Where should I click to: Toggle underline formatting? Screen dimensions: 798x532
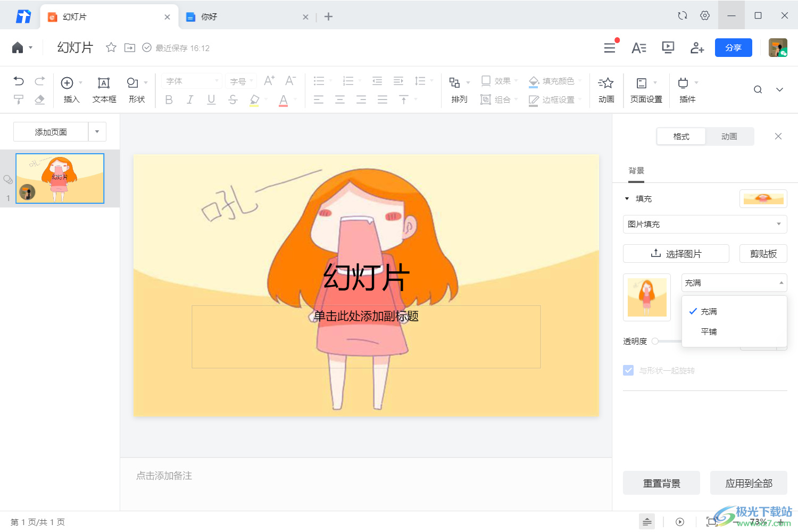tap(211, 99)
